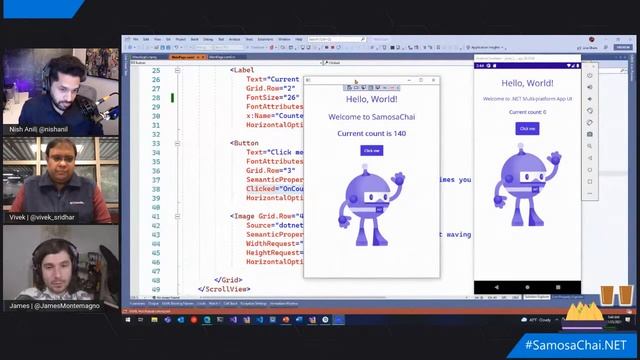Click the emulator sidebar overview square icon
The height and width of the screenshot is (360, 640).
(590, 182)
